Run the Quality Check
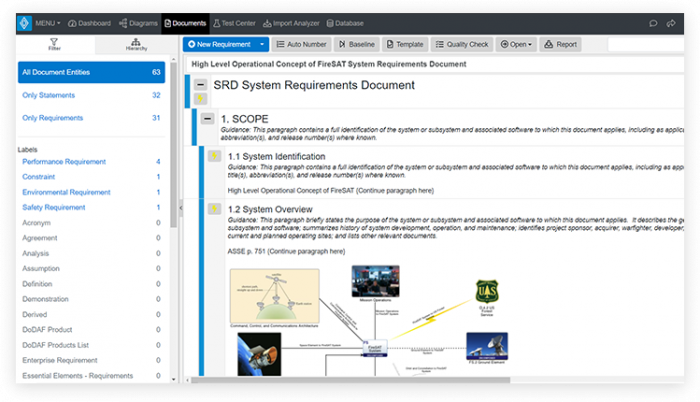 [462, 44]
